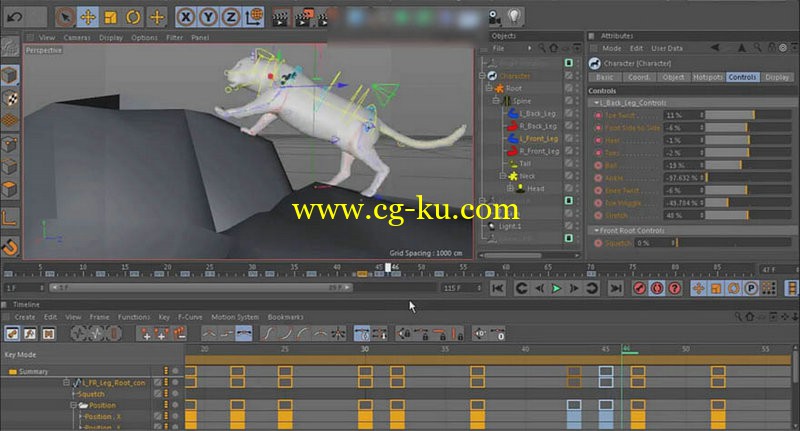
Task: Collapse the Spine tree node
Action: (x=495, y=101)
